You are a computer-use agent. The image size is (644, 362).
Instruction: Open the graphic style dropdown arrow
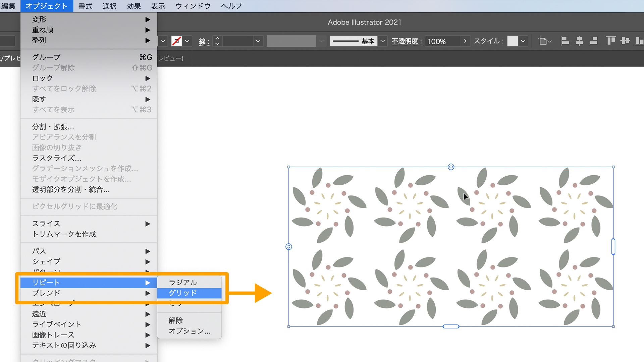[523, 41]
